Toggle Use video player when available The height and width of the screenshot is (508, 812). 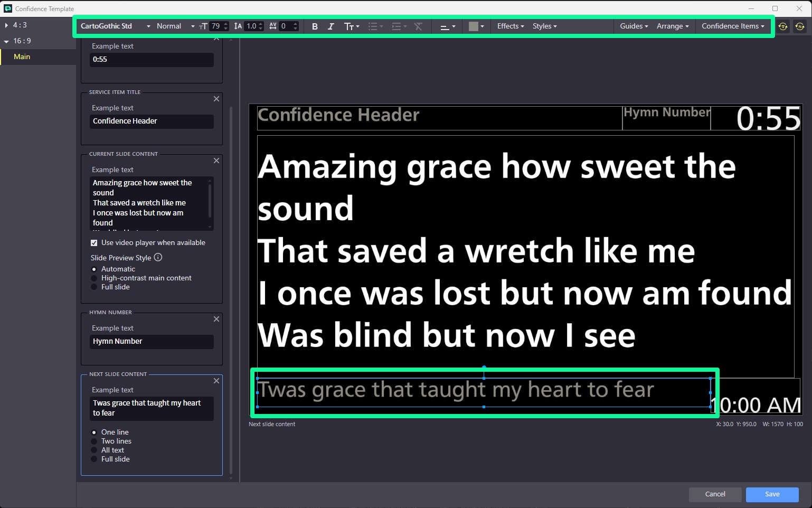coord(94,243)
